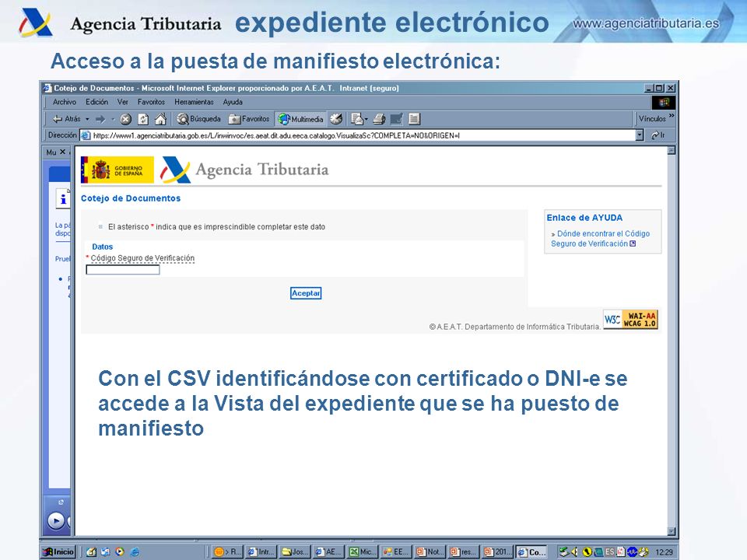Click the URL in the Dirección bar
Viewport: 747px width, 560px height.
point(276,135)
